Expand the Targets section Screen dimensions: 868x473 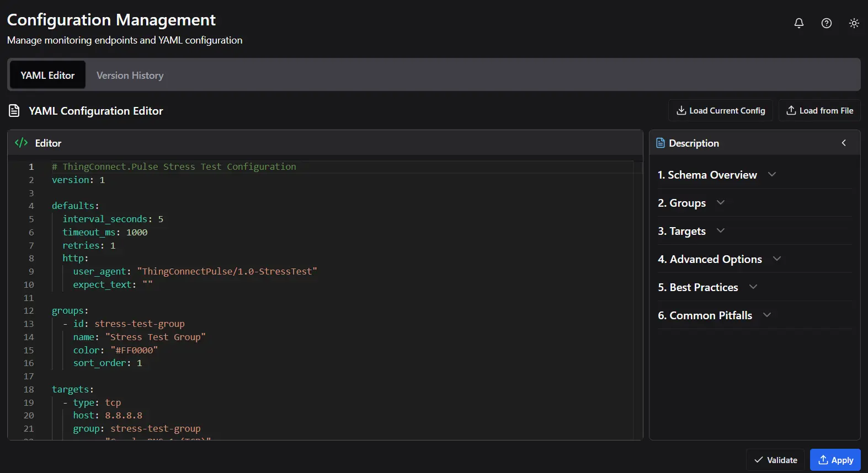point(691,231)
